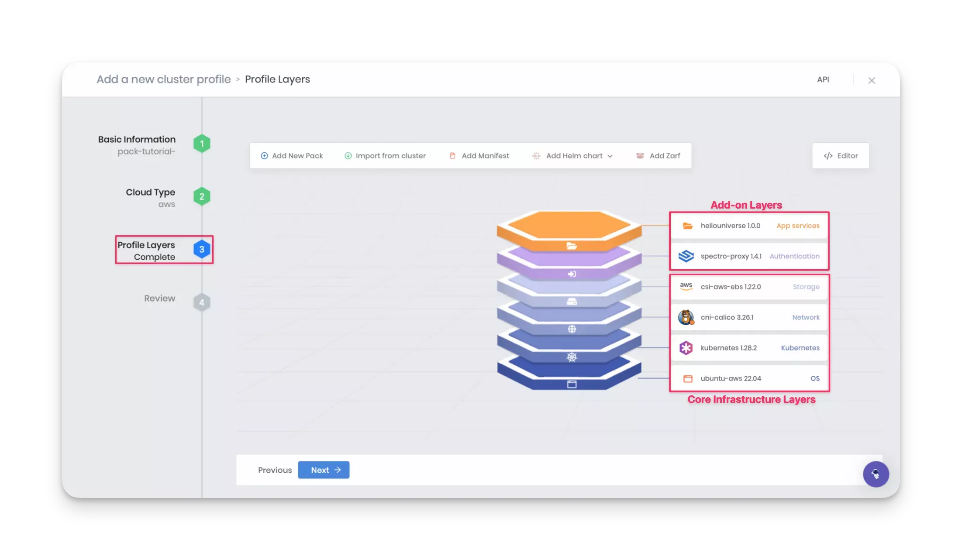Select the Kubernetes wheel icon on kubernetes 1.28.2
962x560 pixels.
click(x=686, y=348)
